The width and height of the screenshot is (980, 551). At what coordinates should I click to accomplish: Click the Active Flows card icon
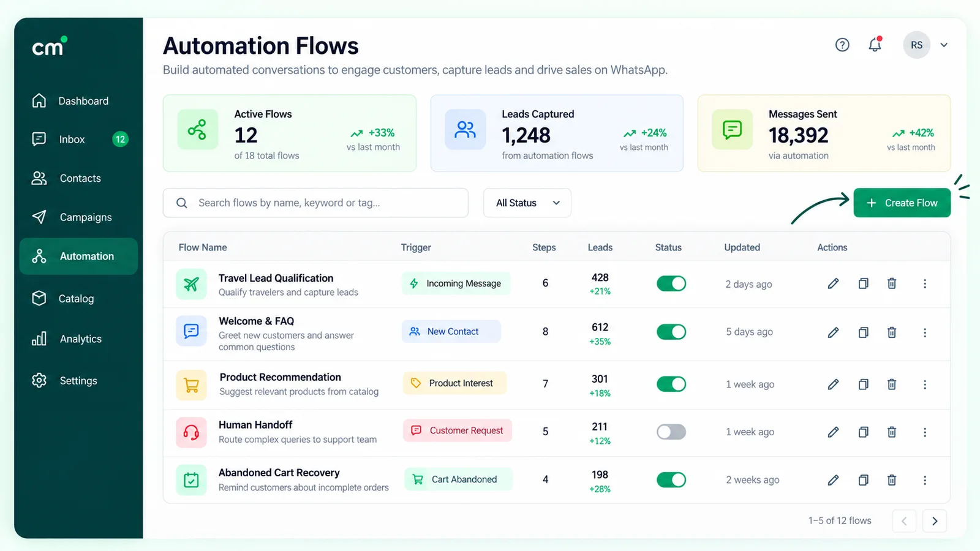(197, 129)
